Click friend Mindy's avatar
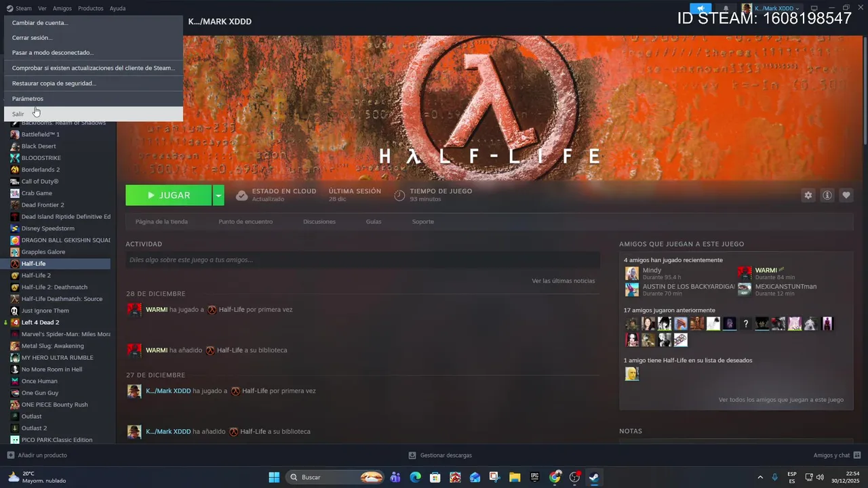Image resolution: width=868 pixels, height=488 pixels. [x=632, y=273]
